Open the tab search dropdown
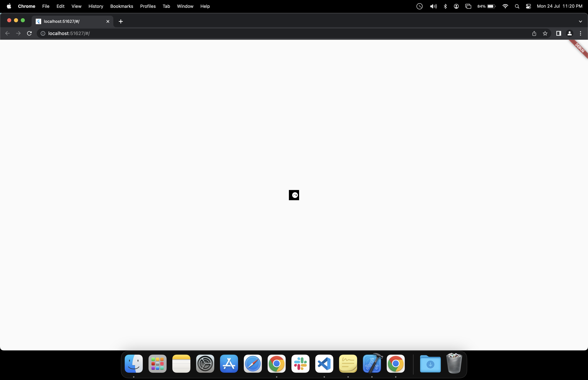This screenshot has height=380, width=588. pyautogui.click(x=580, y=21)
